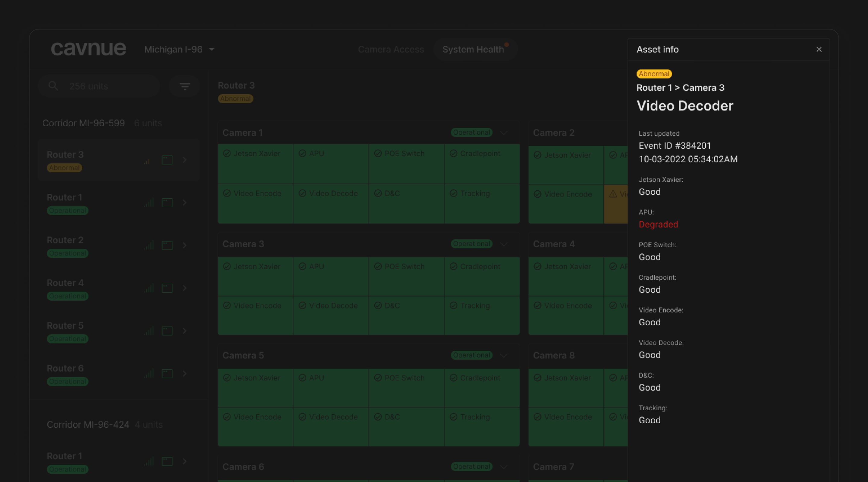Click Router 6 window panel icon

[167, 374]
